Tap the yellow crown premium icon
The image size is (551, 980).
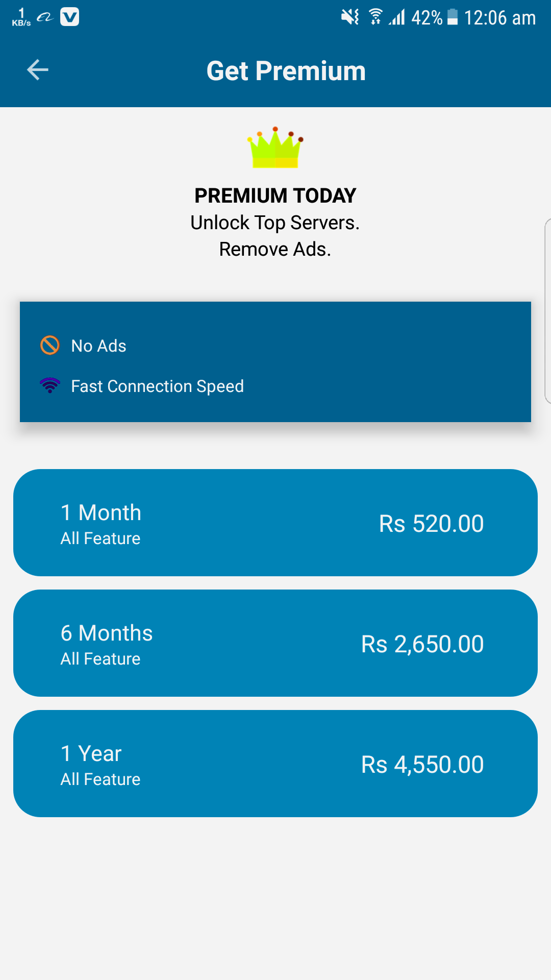tap(275, 148)
